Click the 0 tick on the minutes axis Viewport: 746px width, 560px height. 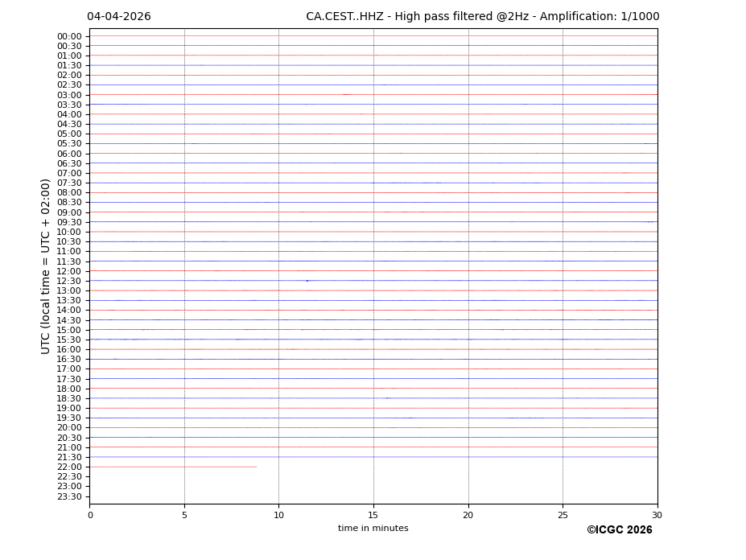click(x=90, y=515)
